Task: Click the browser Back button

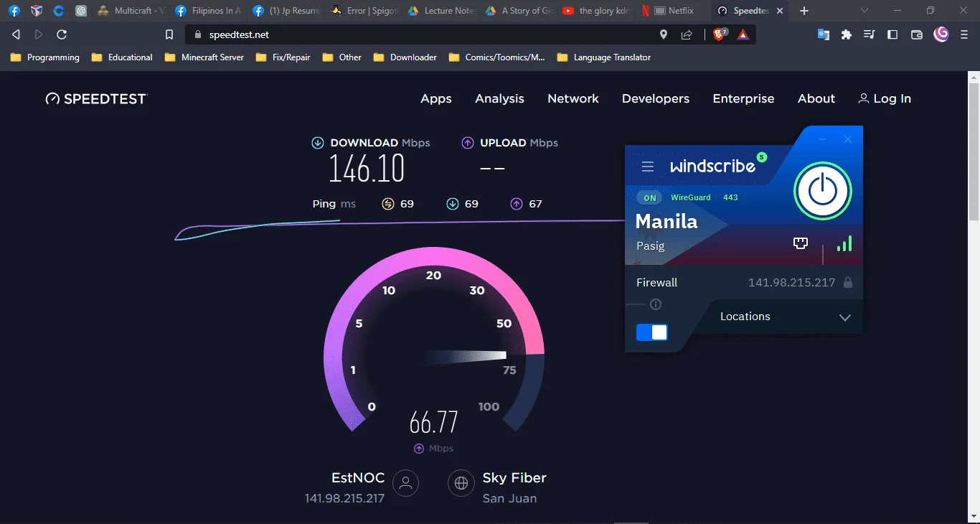Action: point(16,34)
